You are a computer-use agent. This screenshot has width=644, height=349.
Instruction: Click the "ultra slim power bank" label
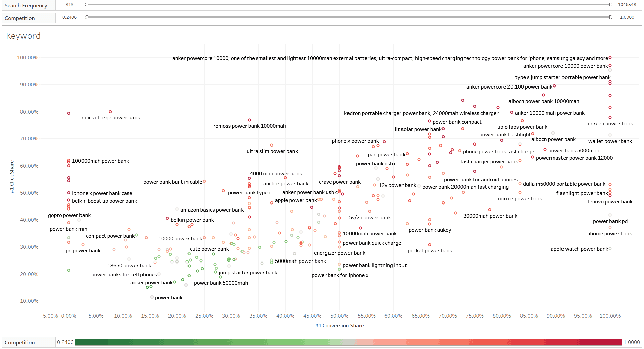click(x=272, y=151)
